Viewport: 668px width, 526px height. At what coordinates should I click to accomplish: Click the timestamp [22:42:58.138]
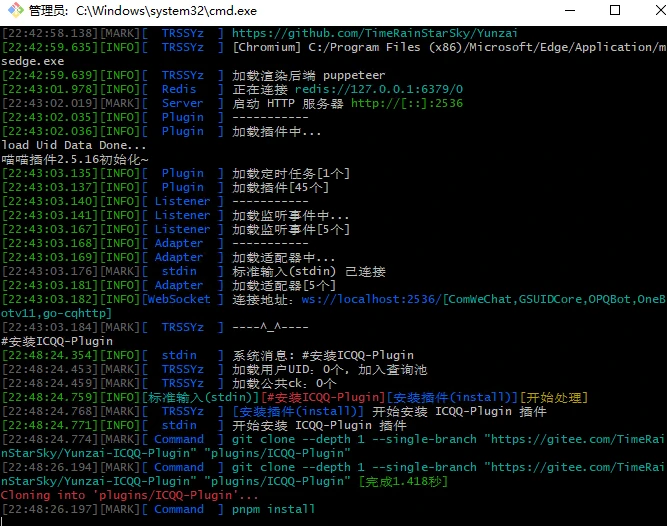[x=50, y=33]
